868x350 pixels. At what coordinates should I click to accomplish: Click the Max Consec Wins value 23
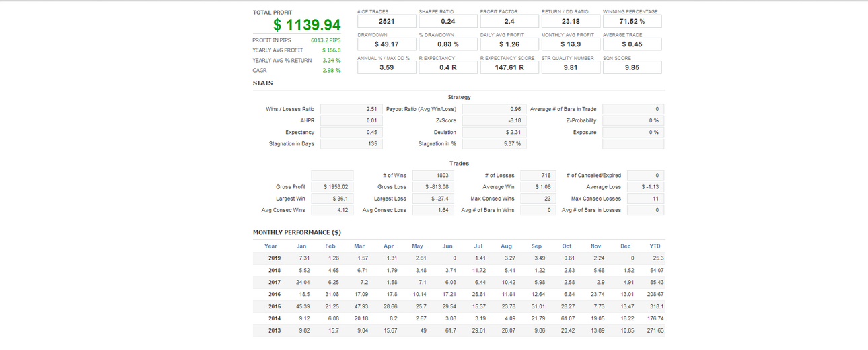point(537,199)
